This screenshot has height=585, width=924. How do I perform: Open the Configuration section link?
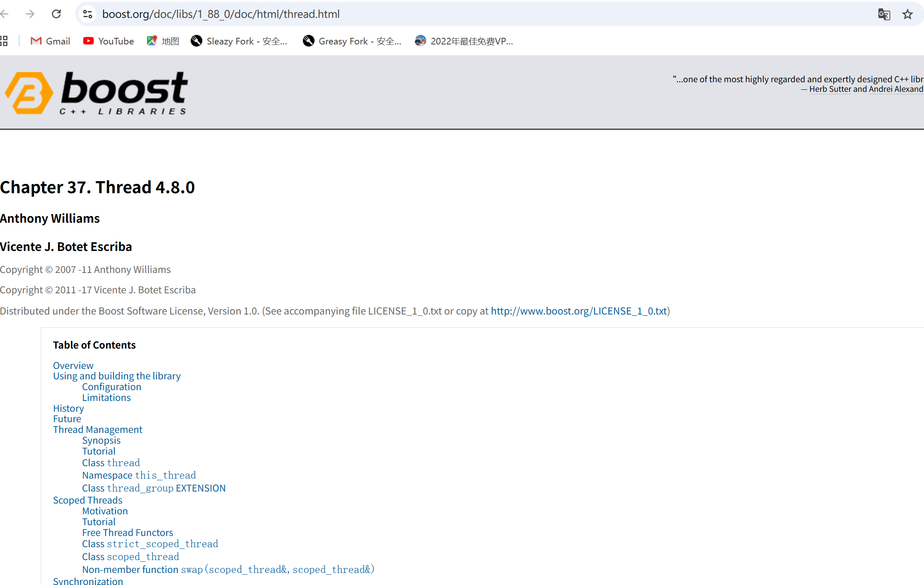pos(111,387)
